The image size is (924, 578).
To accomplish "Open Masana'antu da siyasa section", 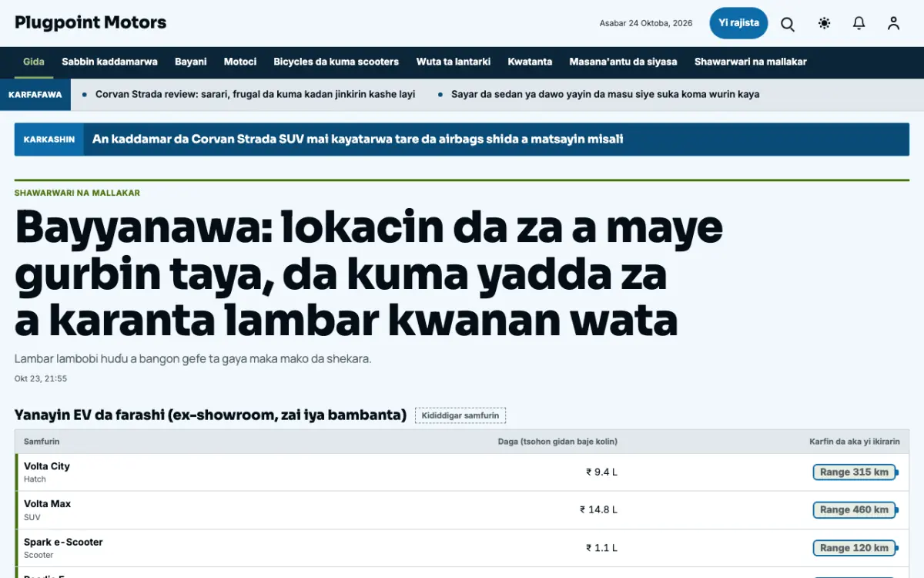I will [x=624, y=62].
